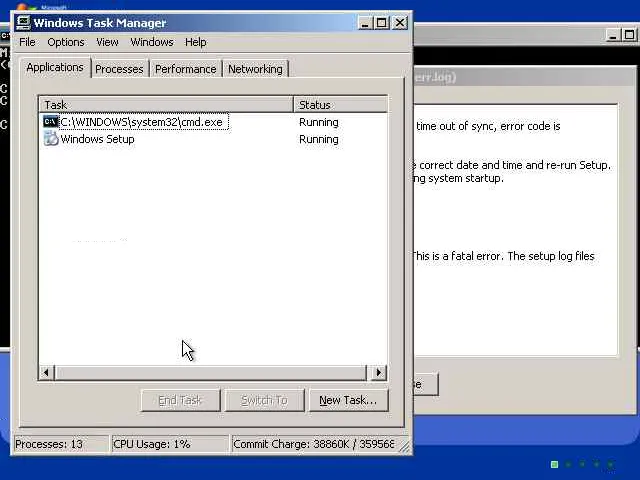
Task: Switch to the Performance tab
Action: click(186, 69)
